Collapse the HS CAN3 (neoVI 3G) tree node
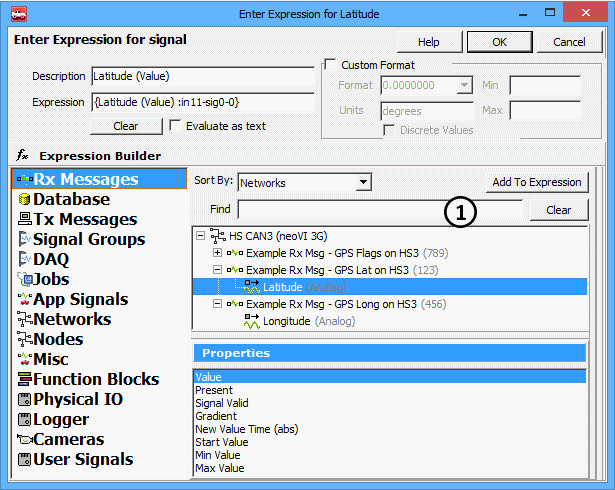615x490 pixels. (x=201, y=236)
